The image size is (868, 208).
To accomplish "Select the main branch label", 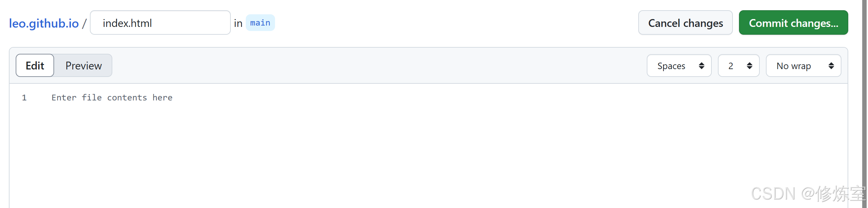I will 260,23.
